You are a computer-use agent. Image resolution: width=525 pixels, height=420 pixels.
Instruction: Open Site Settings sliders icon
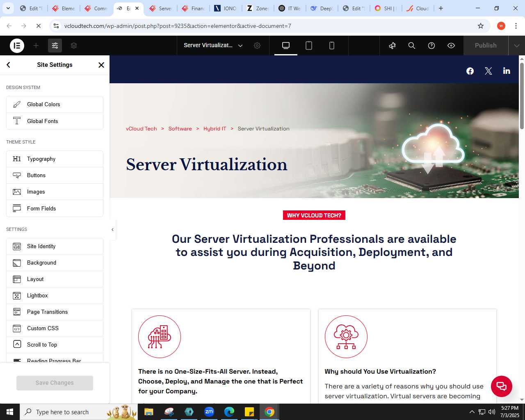point(55,46)
